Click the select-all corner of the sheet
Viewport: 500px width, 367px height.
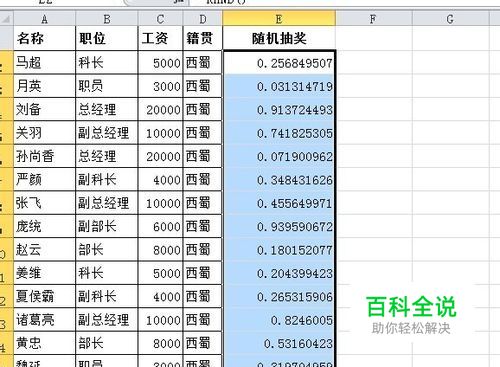[6, 19]
